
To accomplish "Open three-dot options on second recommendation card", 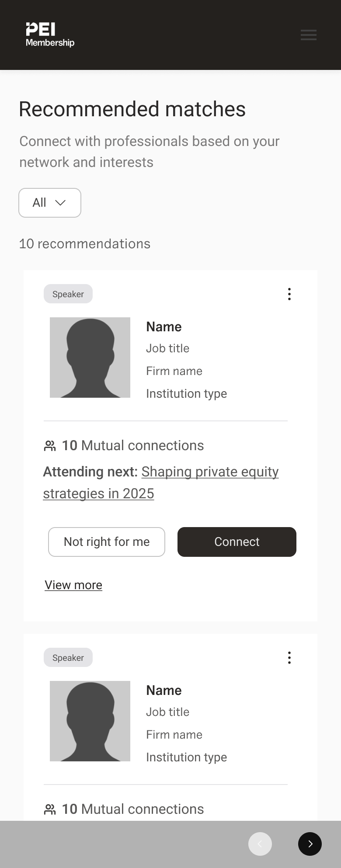I will click(x=289, y=658).
